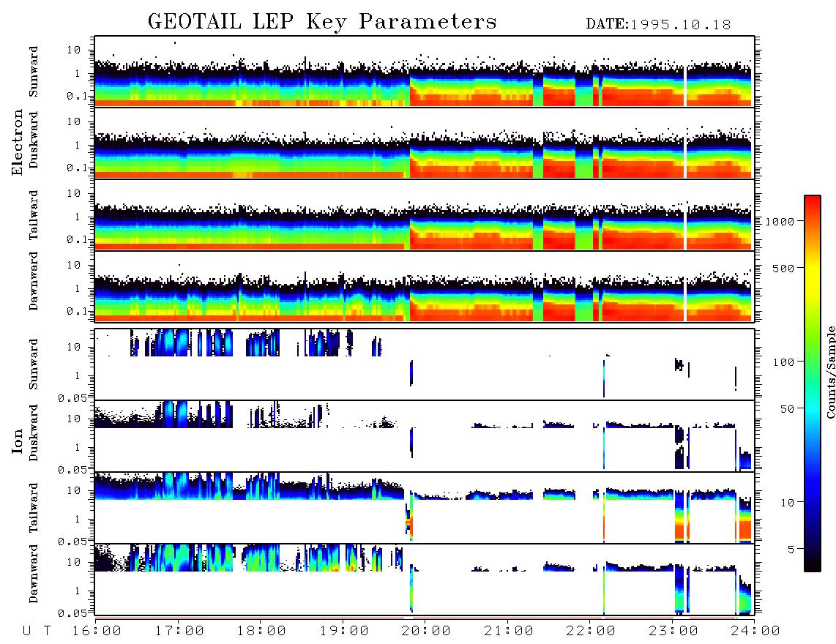This screenshot has height=644, width=836.
Task: Click the Ion 'Dawnward' panel label
Action: (34, 573)
